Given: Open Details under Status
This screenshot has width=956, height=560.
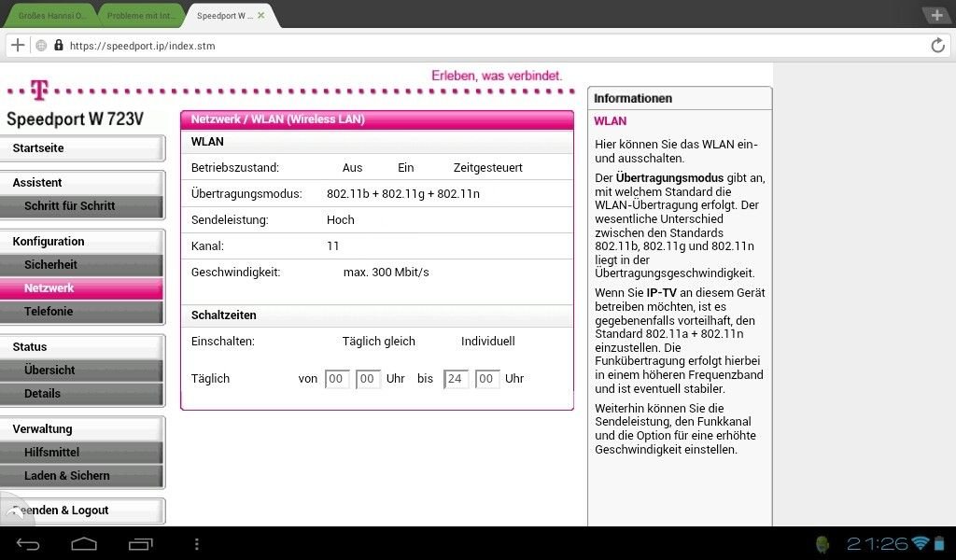Looking at the screenshot, I should [x=82, y=393].
